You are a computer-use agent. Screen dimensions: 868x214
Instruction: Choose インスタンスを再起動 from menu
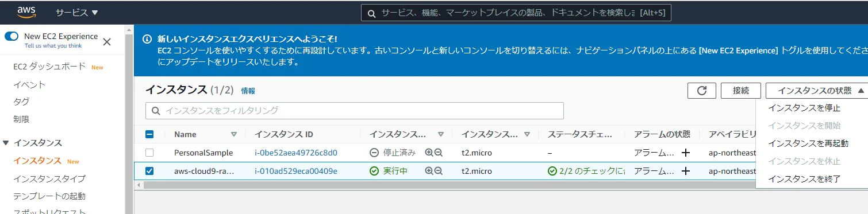[x=808, y=143]
